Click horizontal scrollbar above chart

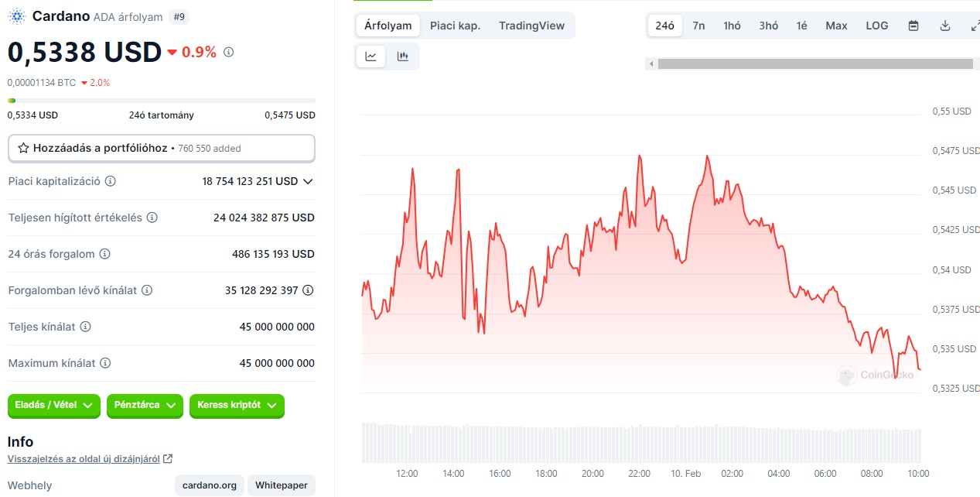(814, 64)
